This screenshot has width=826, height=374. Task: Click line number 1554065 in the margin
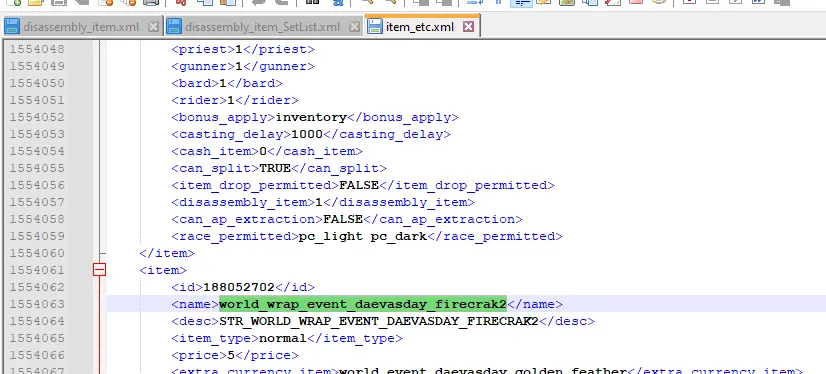[37, 338]
